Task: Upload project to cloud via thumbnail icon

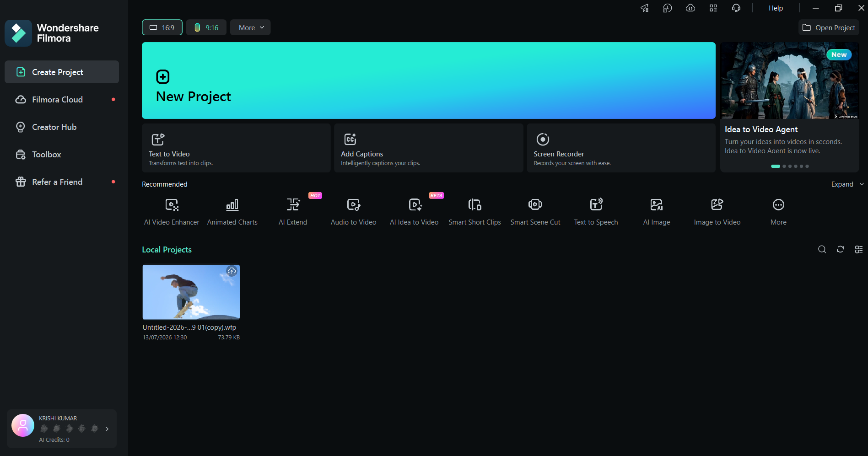Action: (232, 271)
